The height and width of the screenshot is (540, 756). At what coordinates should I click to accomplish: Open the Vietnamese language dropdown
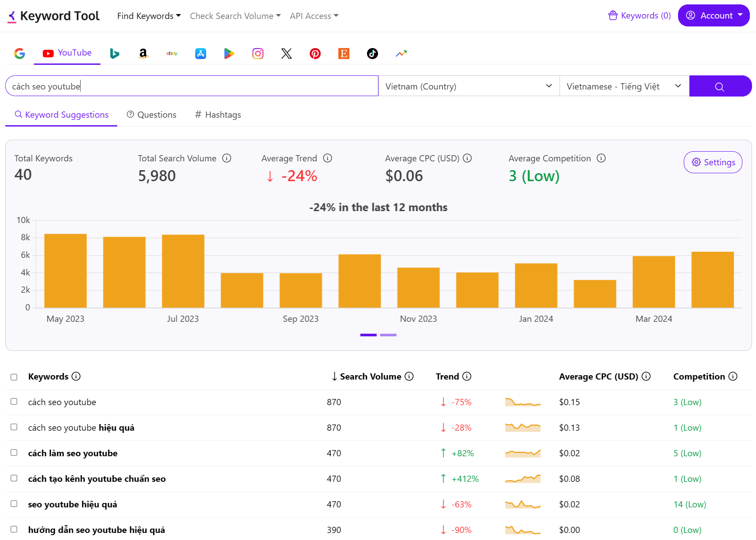[624, 86]
